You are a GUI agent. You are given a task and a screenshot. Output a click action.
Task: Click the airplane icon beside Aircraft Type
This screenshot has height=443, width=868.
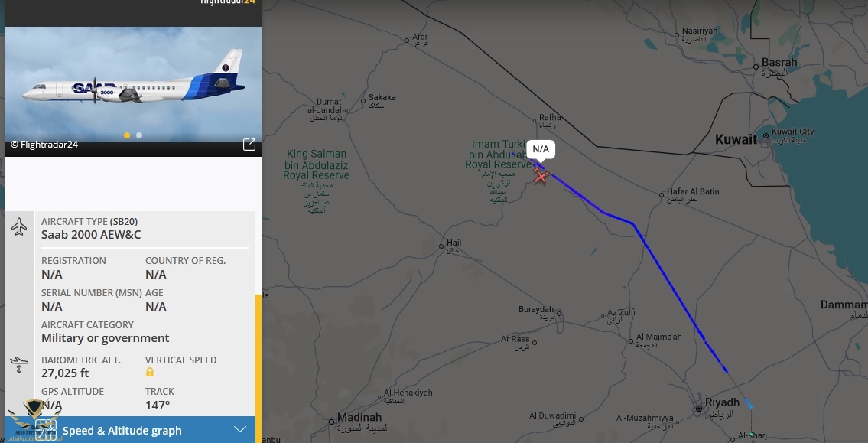tap(19, 227)
